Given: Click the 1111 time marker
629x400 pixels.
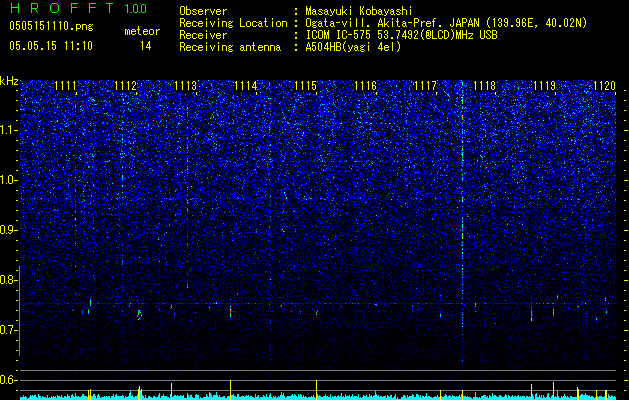Looking at the screenshot, I should pos(65,86).
